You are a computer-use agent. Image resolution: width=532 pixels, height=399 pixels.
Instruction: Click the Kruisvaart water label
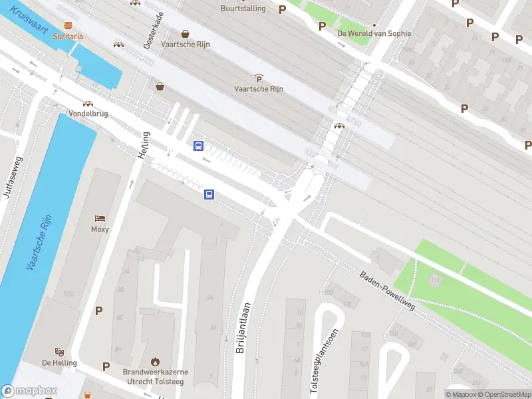[x=29, y=20]
